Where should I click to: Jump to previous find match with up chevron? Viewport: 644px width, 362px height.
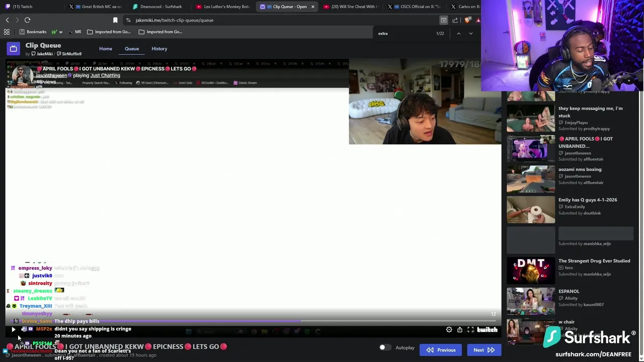(x=458, y=33)
